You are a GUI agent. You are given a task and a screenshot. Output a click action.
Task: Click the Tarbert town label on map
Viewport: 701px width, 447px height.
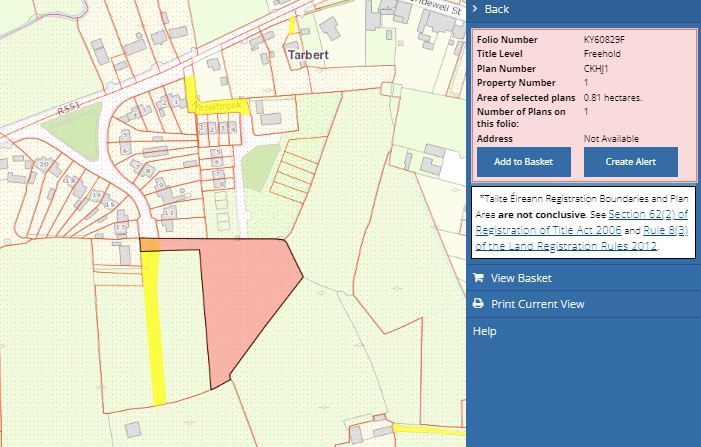(x=308, y=55)
